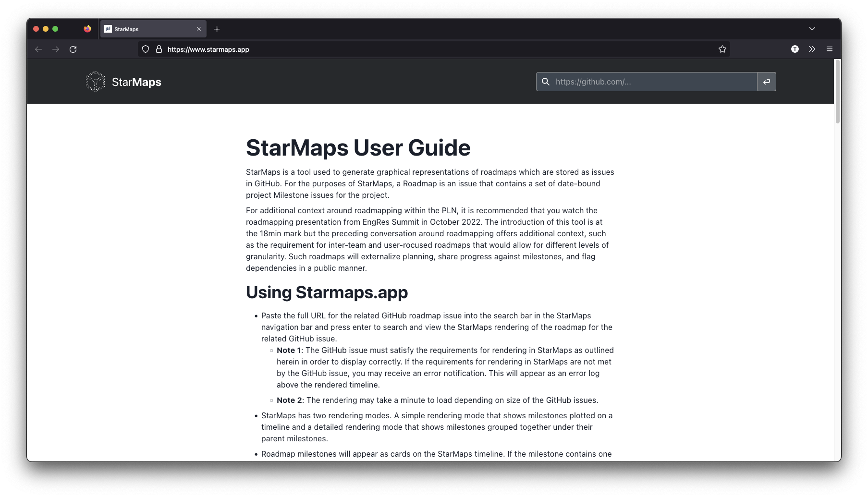The image size is (868, 497).
Task: Click the StarMaps cube logo icon
Action: (x=95, y=81)
